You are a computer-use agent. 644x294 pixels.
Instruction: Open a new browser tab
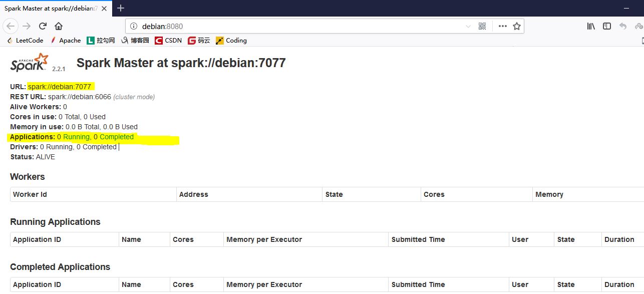(121, 8)
